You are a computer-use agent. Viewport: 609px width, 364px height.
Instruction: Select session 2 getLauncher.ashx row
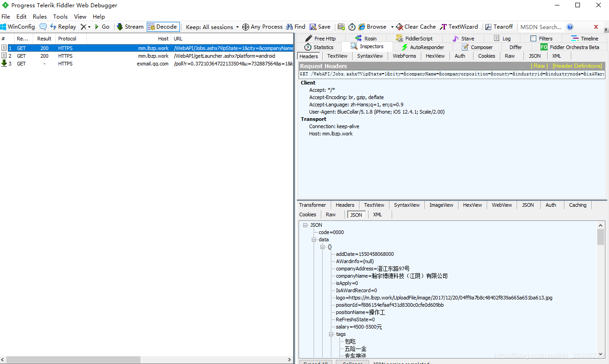coord(147,56)
